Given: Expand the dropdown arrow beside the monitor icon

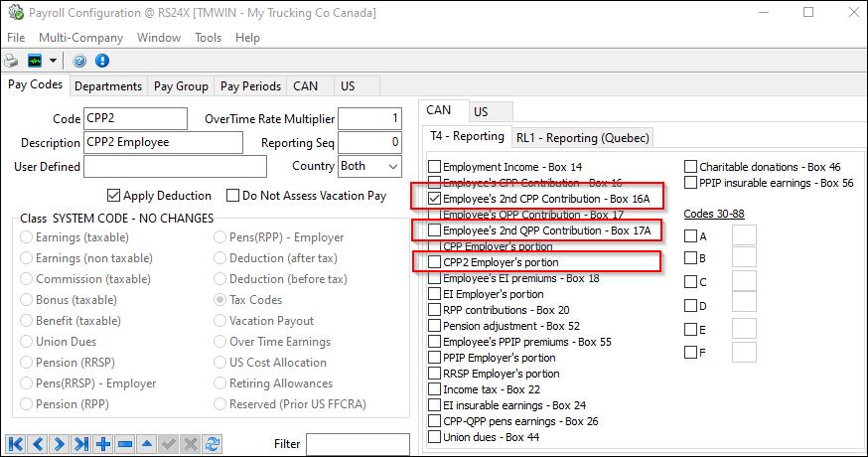Looking at the screenshot, I should [x=53, y=61].
